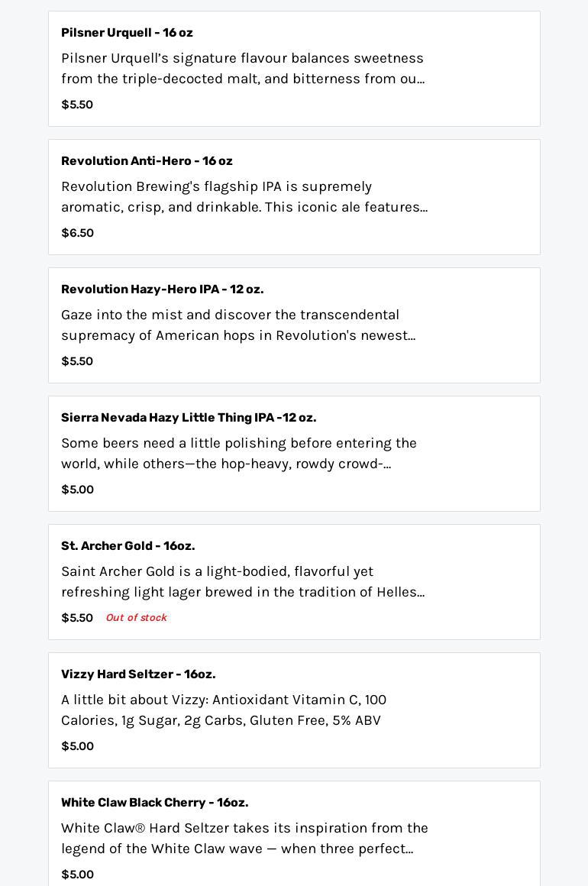This screenshot has width=588, height=886.
Task: Click the Revolution Anti-Hero flagship IPA description
Action: [244, 197]
